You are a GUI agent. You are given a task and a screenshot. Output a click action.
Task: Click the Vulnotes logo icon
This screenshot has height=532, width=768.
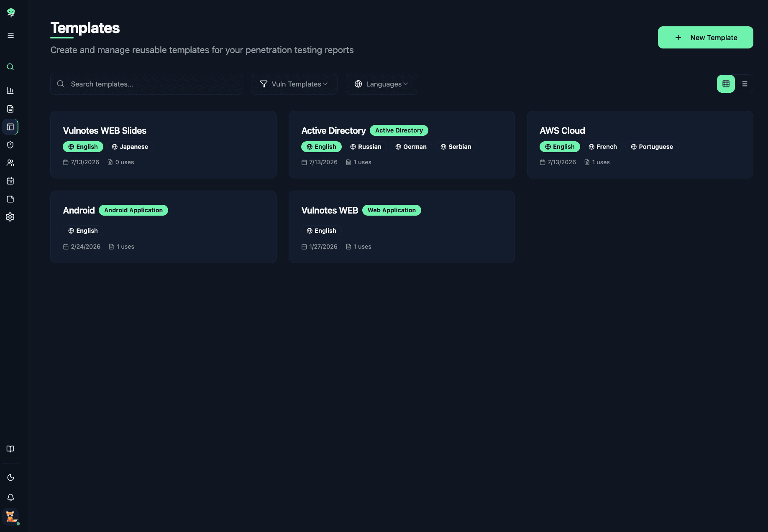11,13
